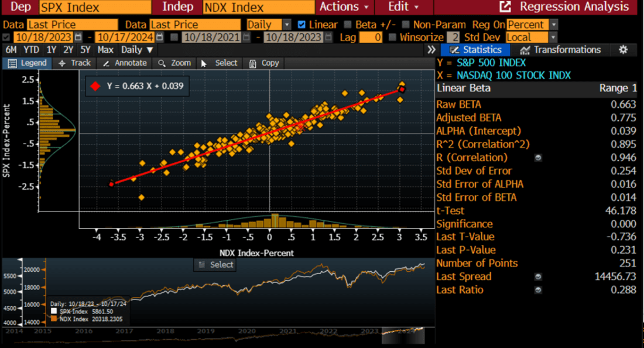Screen dimensions: 644x348
Task: Click the highlighted range on bottom timeline
Action: click(403, 335)
